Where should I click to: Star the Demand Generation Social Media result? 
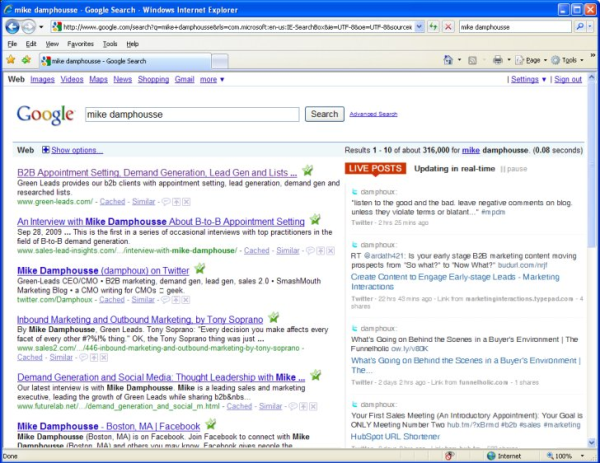(x=315, y=375)
